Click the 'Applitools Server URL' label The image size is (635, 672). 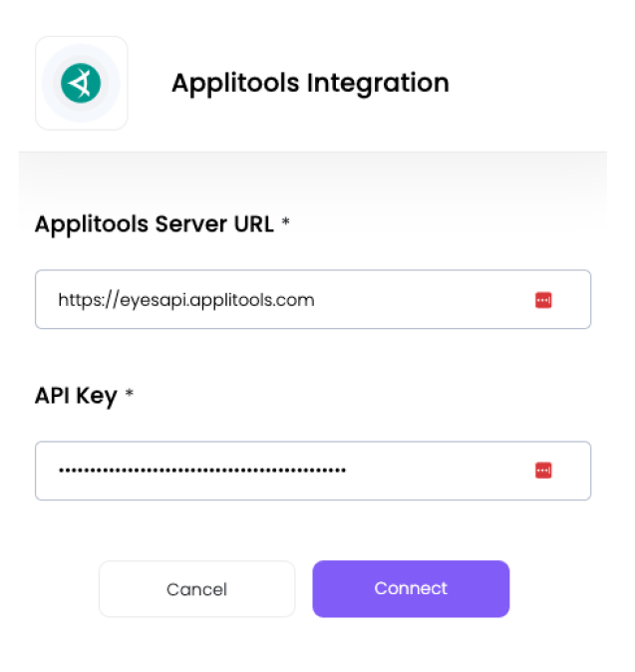[x=155, y=224]
